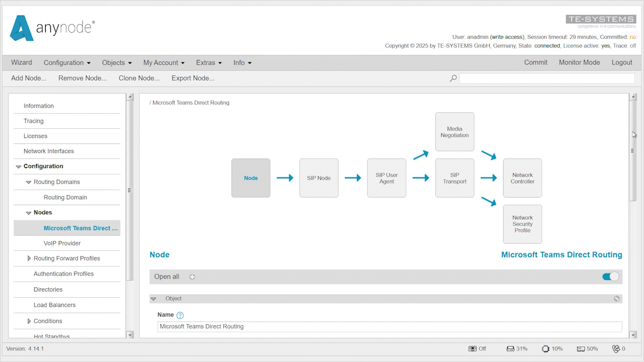The width and height of the screenshot is (644, 362).
Task: Open the Configuration dropdown menu
Action: [67, 63]
